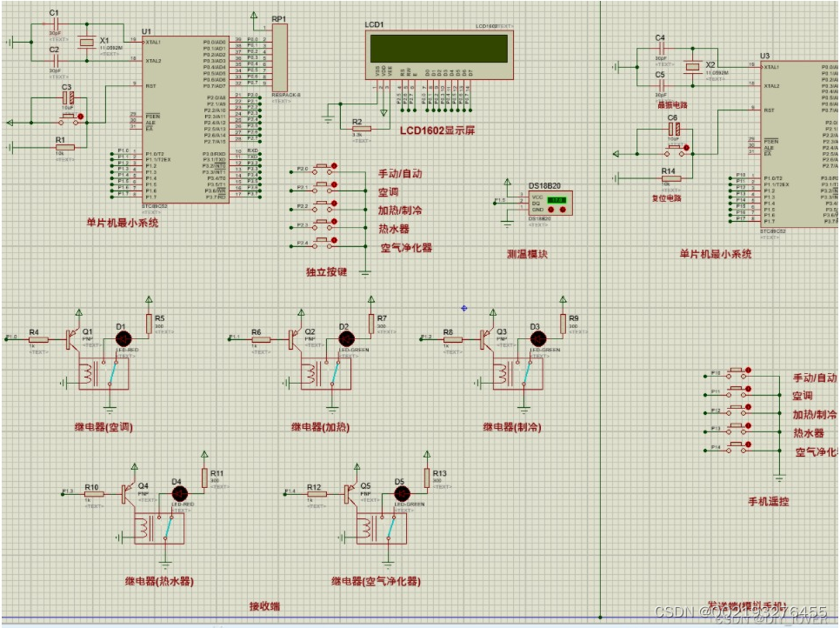Screen dimensions: 840x628
Task: Select resistor R7 above D2
Action: (371, 324)
